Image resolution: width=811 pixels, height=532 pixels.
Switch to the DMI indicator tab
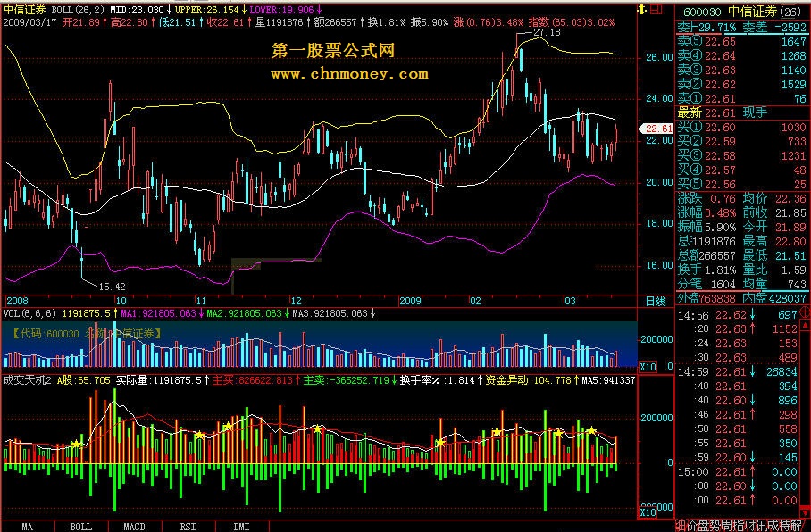(x=241, y=527)
